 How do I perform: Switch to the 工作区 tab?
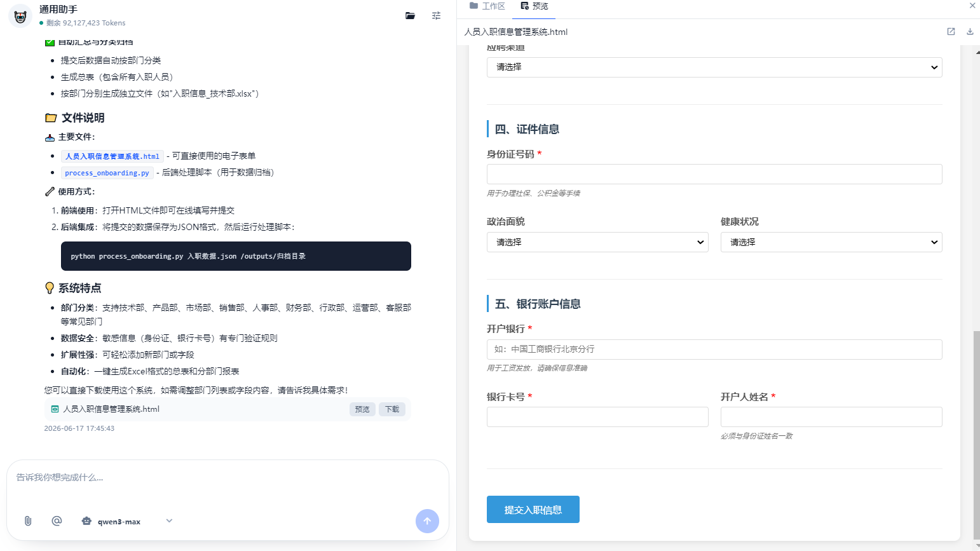(x=487, y=6)
